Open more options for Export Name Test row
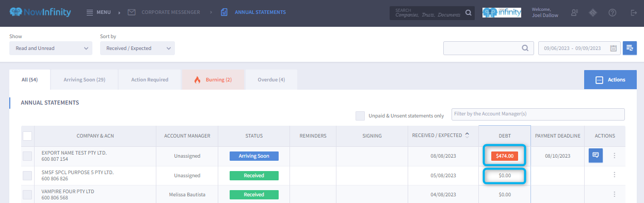This screenshot has height=203, width=644. tap(614, 156)
